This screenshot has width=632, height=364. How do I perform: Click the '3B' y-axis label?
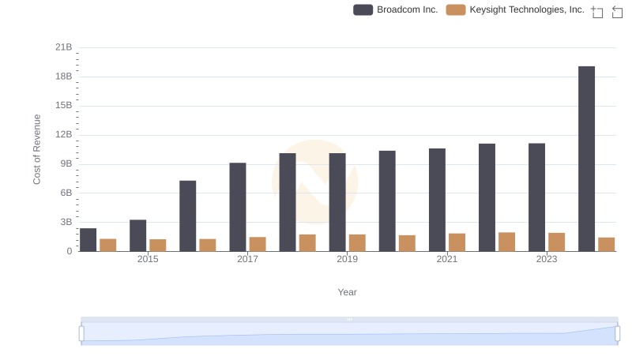tap(66, 222)
